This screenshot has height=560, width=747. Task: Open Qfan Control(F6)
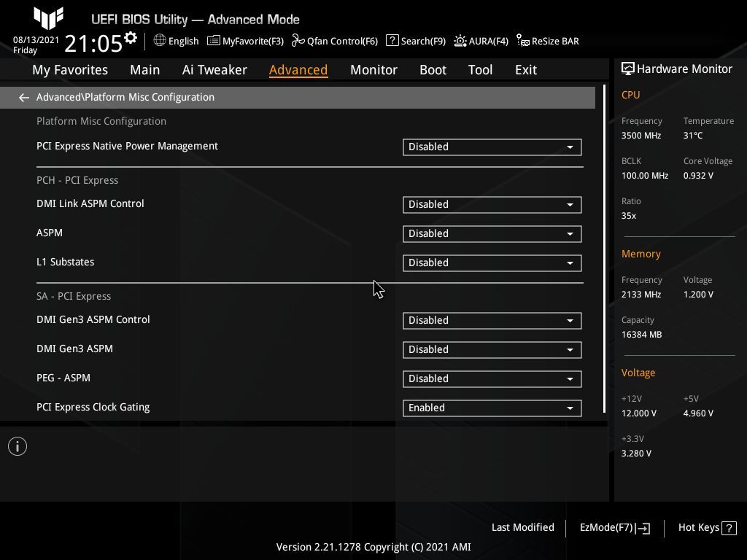click(x=334, y=41)
